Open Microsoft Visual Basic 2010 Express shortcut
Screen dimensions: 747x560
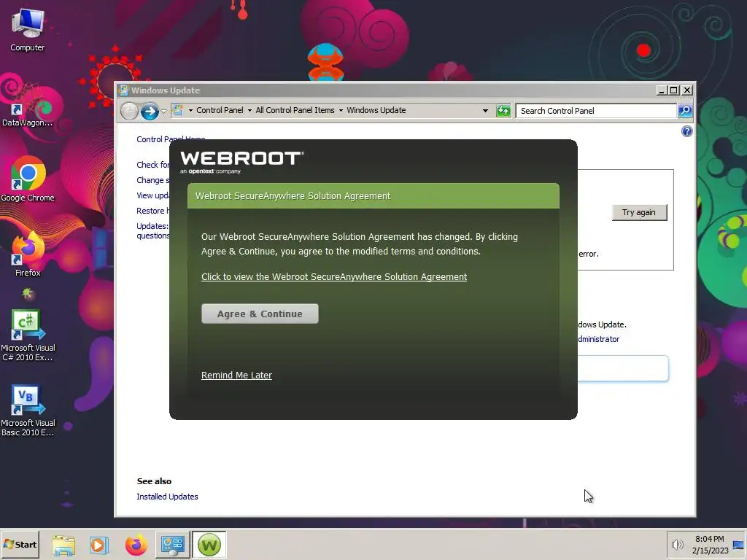[28, 411]
